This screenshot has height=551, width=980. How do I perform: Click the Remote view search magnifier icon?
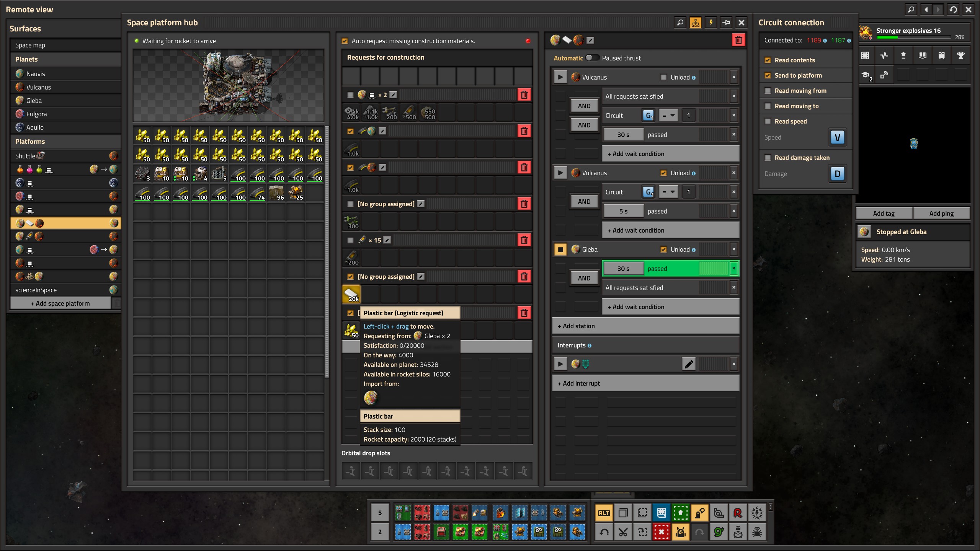click(911, 10)
